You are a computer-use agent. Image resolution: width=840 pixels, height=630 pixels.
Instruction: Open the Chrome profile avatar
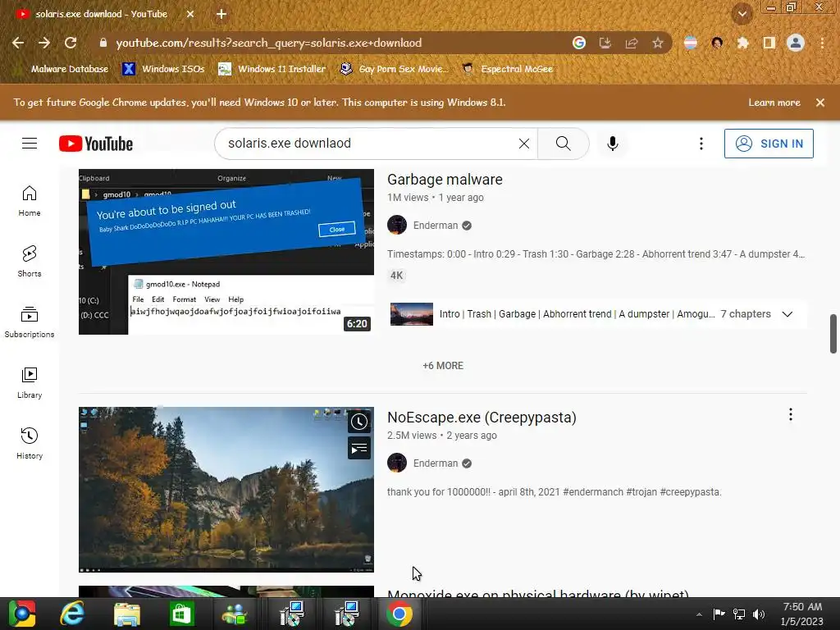(796, 43)
